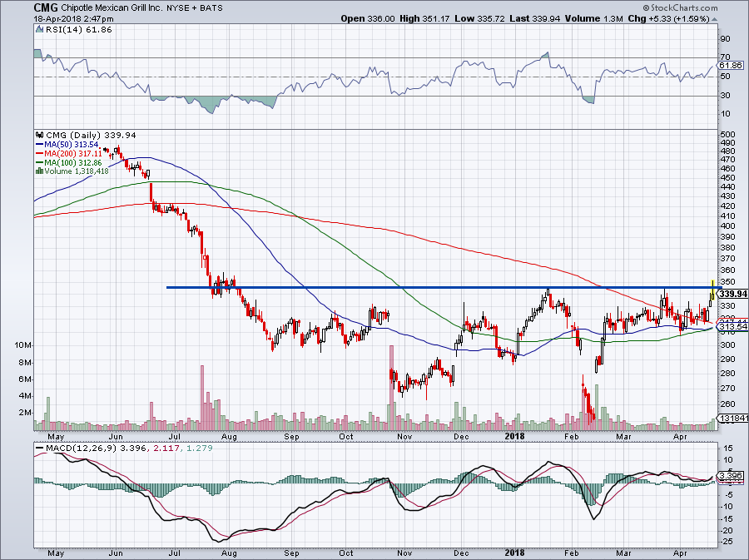
Task: Click the green MA(100) legend line swatch
Action: coord(40,163)
